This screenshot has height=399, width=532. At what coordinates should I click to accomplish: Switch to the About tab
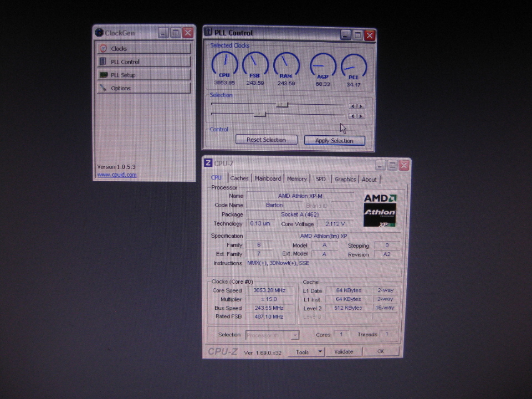(369, 180)
